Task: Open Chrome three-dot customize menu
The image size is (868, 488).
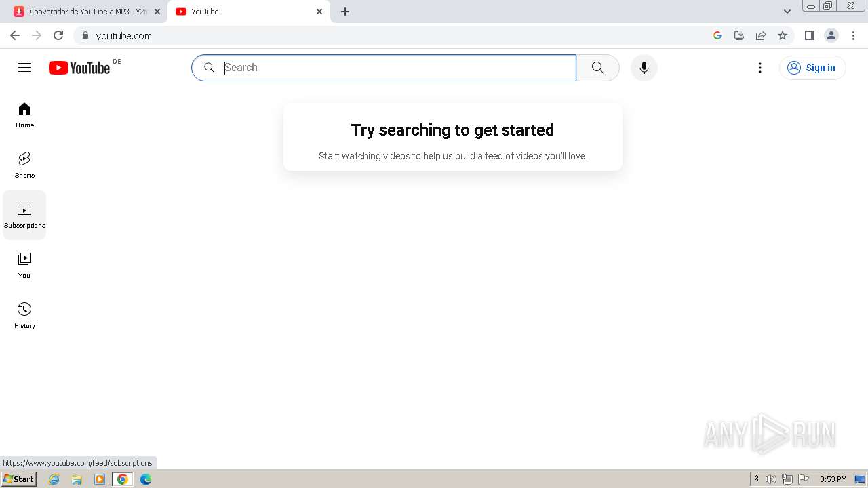Action: pyautogui.click(x=853, y=35)
